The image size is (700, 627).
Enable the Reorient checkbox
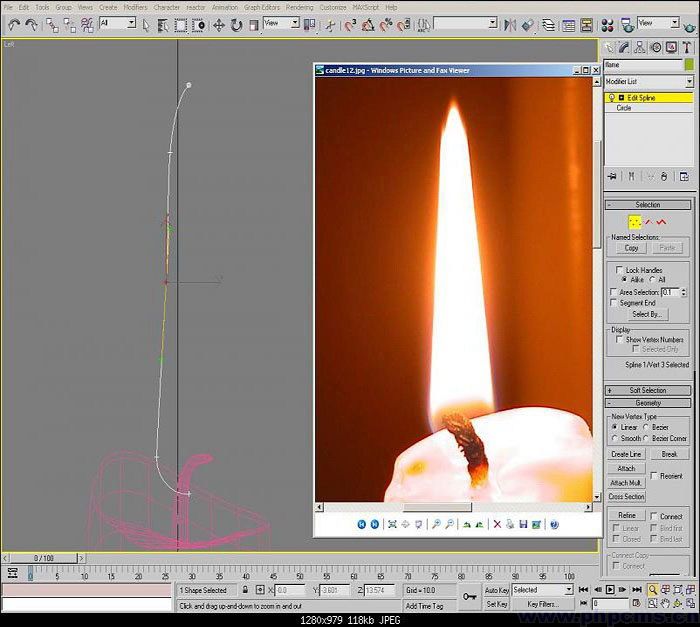[654, 476]
